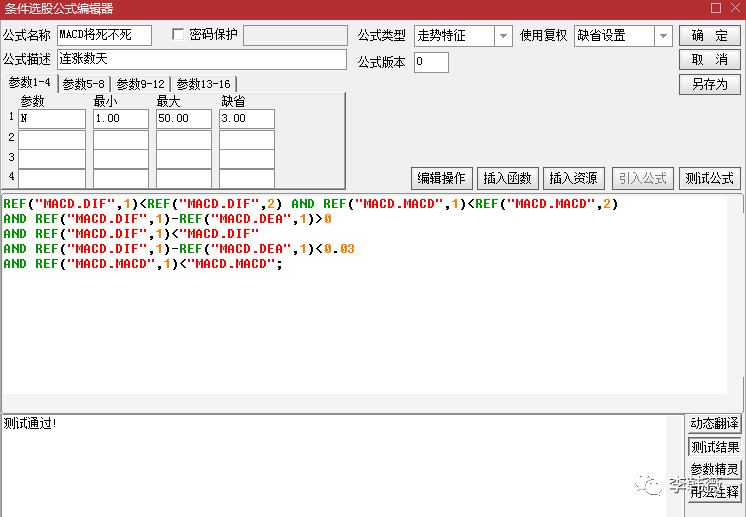Run 测试公式 to test the formula
Image resolution: width=746 pixels, height=517 pixels.
(709, 178)
